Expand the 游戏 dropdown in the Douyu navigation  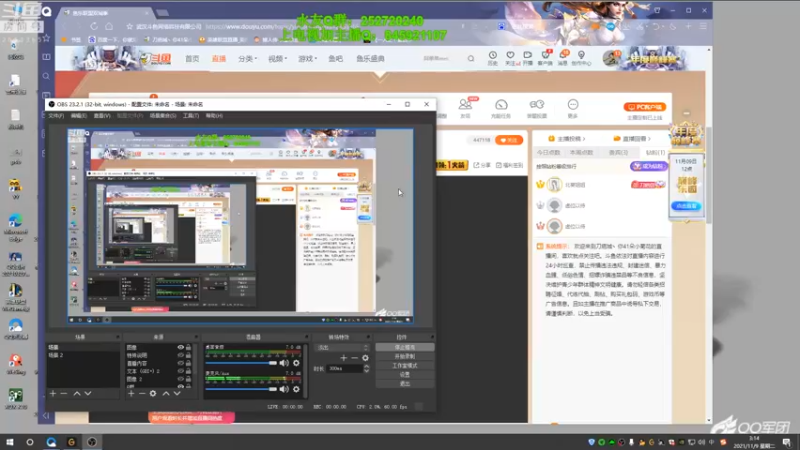point(307,59)
